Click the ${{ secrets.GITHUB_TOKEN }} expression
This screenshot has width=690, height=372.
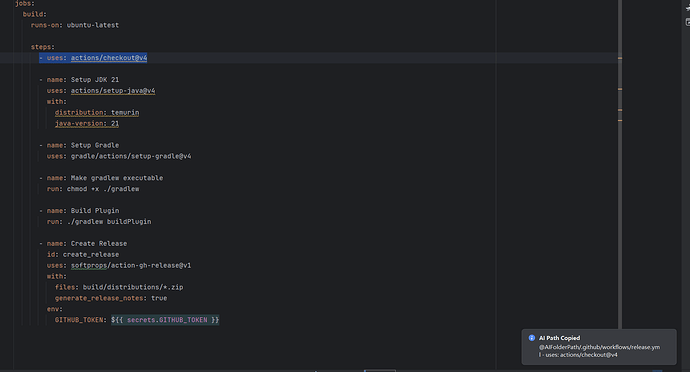[x=165, y=320]
